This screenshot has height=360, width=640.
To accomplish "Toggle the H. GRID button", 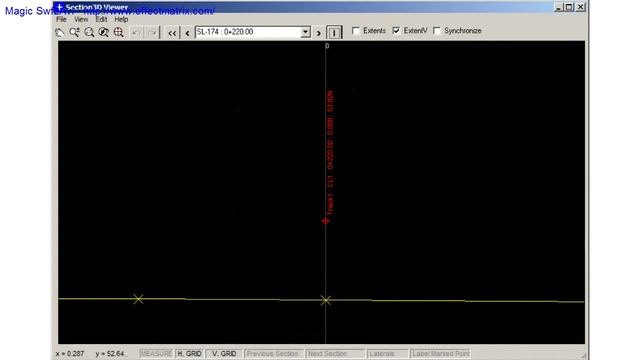I will click(x=189, y=353).
